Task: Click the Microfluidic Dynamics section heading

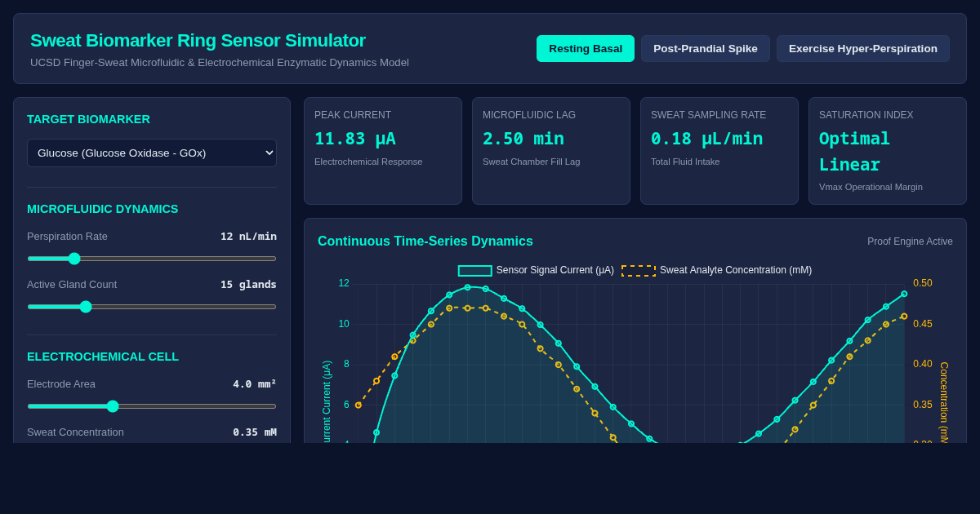Action: pos(103,209)
